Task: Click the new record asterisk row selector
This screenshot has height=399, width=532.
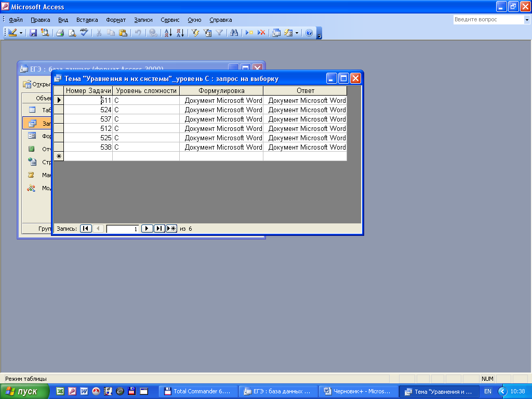Action: pyautogui.click(x=59, y=156)
